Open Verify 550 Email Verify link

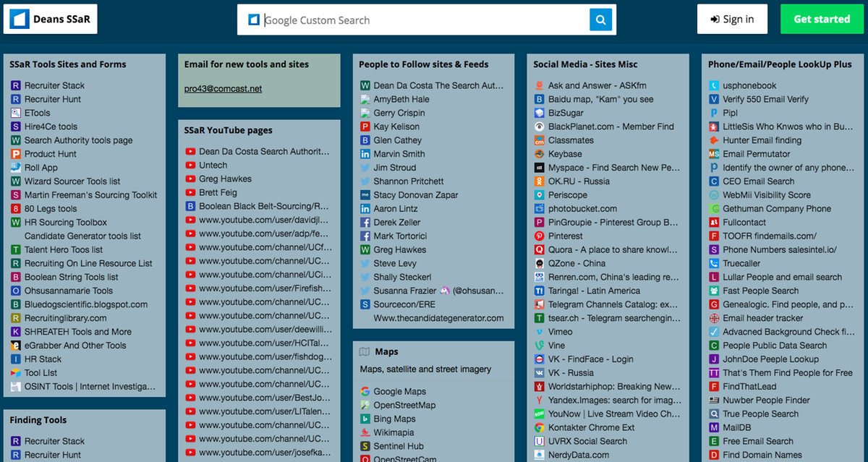[x=766, y=99]
